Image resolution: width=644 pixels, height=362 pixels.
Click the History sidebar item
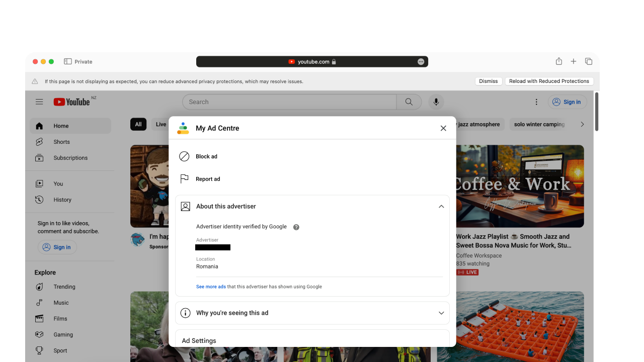point(62,200)
